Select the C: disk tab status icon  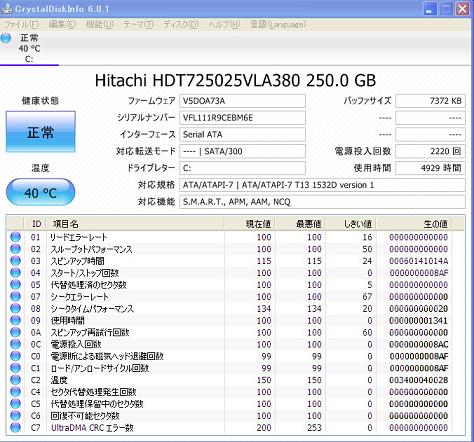[x=6, y=38]
